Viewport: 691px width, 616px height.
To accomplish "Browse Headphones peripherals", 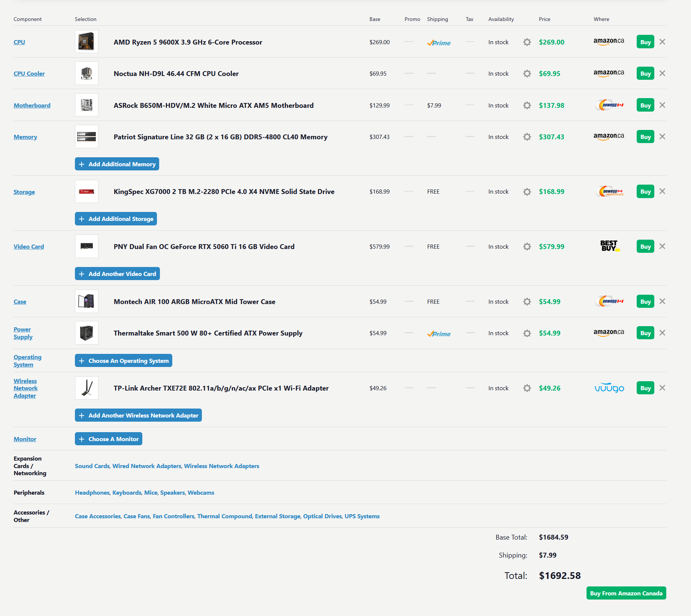I will click(92, 492).
